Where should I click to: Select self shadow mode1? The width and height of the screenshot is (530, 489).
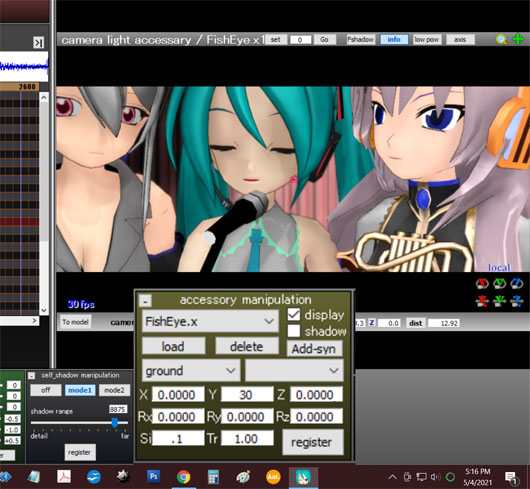pyautogui.click(x=80, y=390)
